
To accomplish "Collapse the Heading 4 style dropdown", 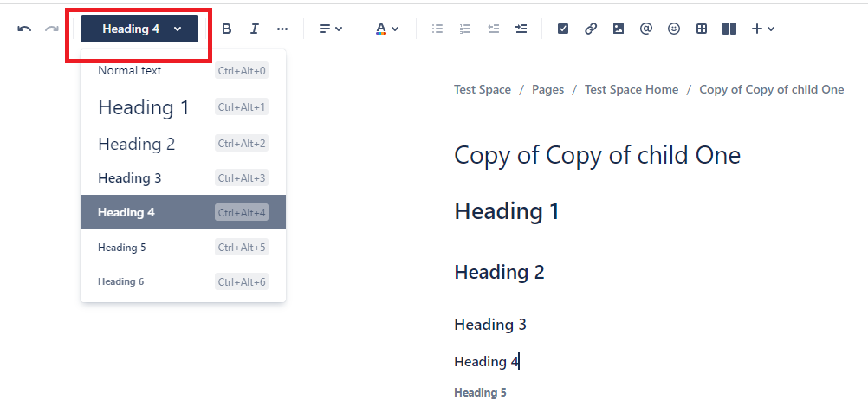I will coord(139,29).
